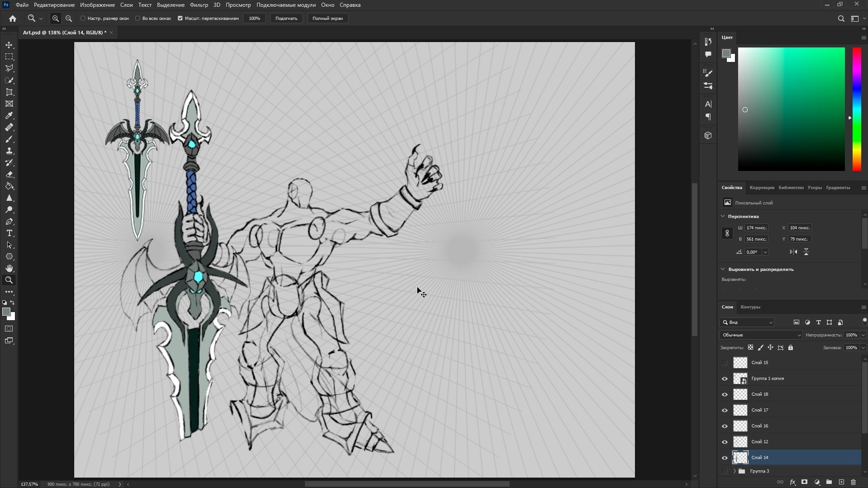Pick a hue on the rainbow slider
This screenshot has height=488, width=868.
[857, 109]
